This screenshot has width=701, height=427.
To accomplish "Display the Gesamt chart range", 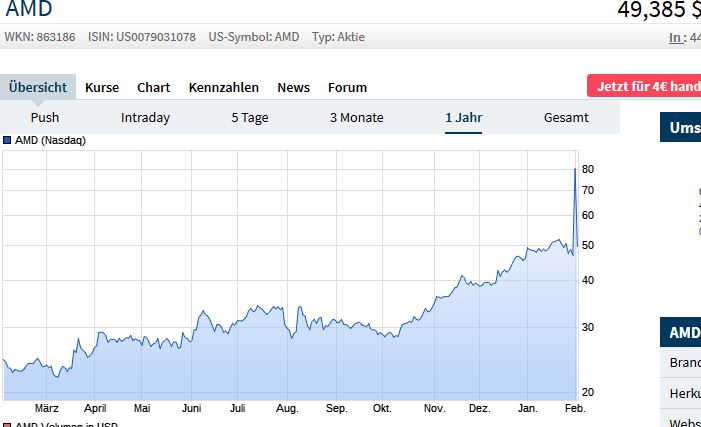I will [566, 117].
